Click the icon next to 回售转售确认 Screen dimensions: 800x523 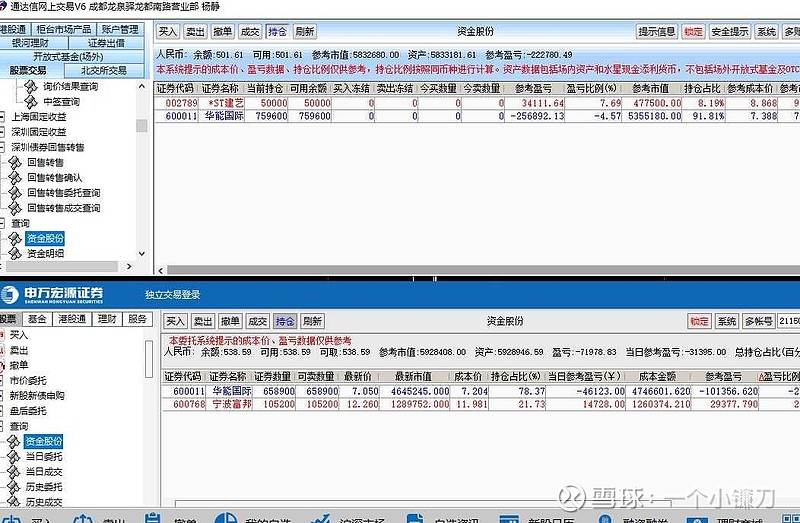[15, 178]
